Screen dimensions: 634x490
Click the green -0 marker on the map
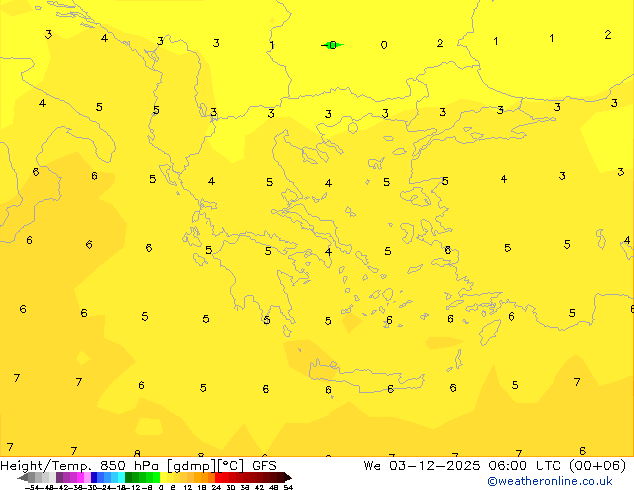pos(332,45)
